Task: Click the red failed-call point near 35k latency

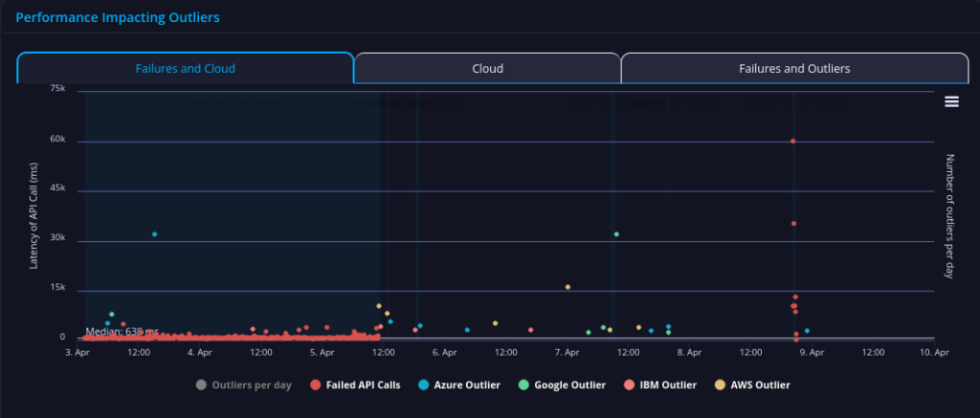Action: tap(793, 224)
